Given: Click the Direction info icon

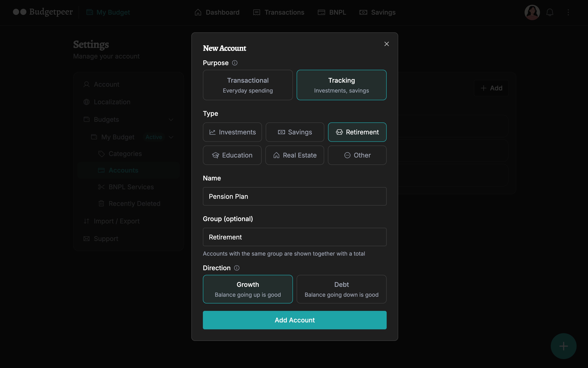Looking at the screenshot, I should coord(237,268).
